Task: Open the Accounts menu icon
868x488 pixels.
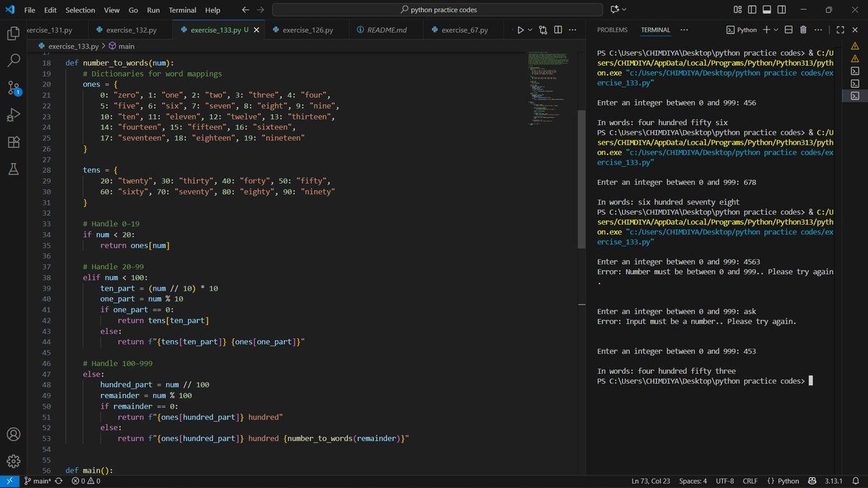Action: tap(13, 435)
